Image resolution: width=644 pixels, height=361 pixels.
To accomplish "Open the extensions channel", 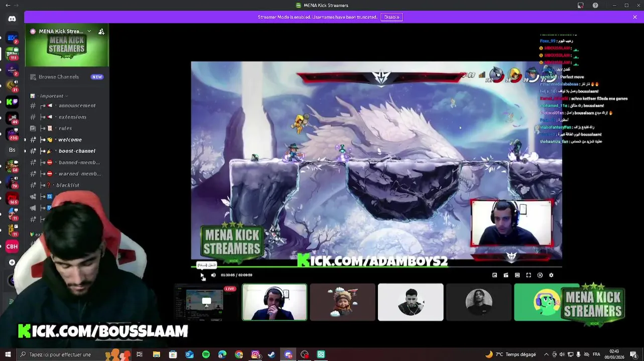I will [x=66, y=117].
